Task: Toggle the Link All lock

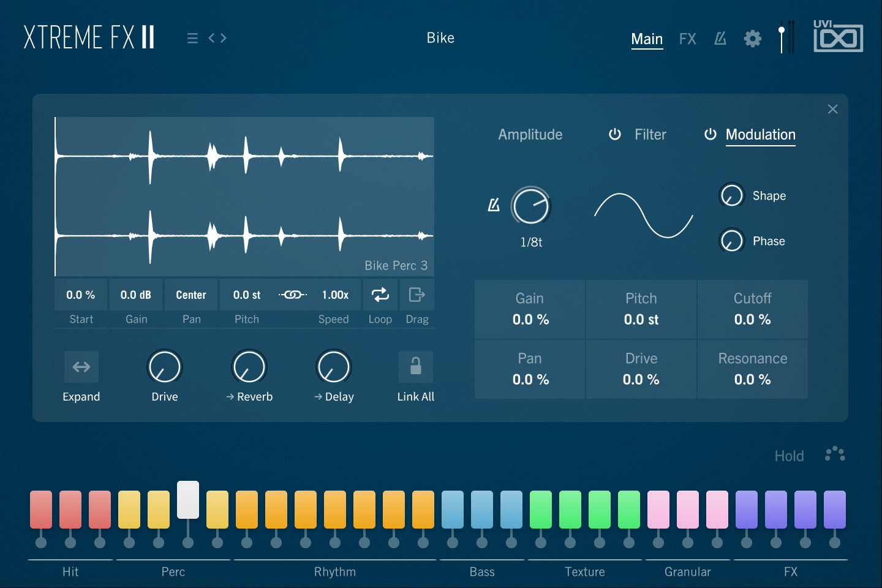Action: (416, 367)
